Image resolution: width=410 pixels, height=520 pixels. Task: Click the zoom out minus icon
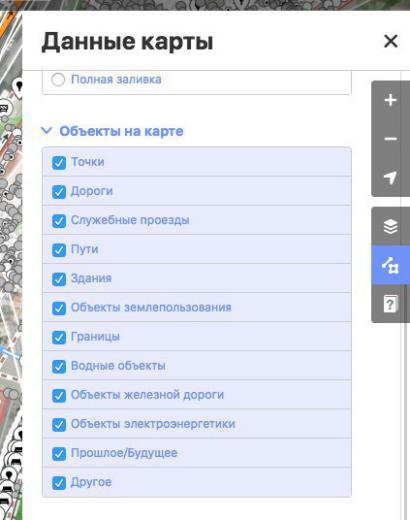[x=390, y=138]
